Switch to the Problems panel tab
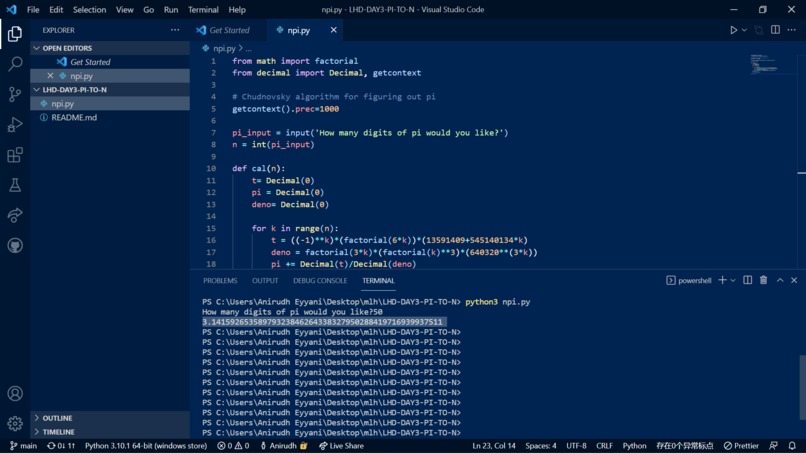 point(220,280)
